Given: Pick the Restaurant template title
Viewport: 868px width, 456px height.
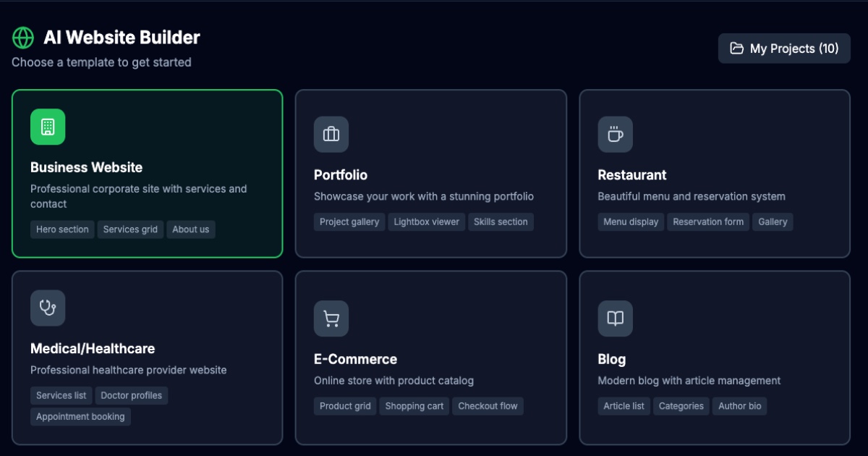Looking at the screenshot, I should pyautogui.click(x=631, y=174).
